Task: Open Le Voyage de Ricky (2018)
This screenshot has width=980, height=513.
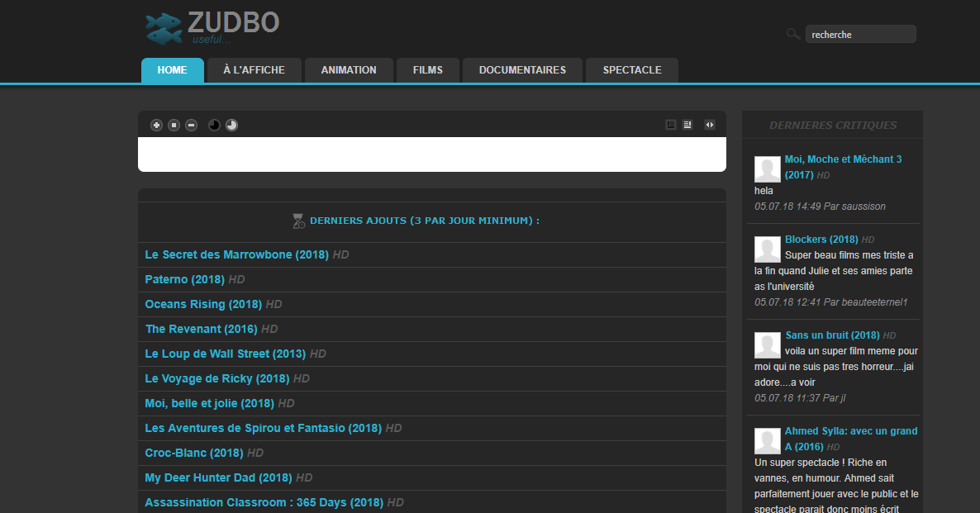Action: pyautogui.click(x=216, y=378)
